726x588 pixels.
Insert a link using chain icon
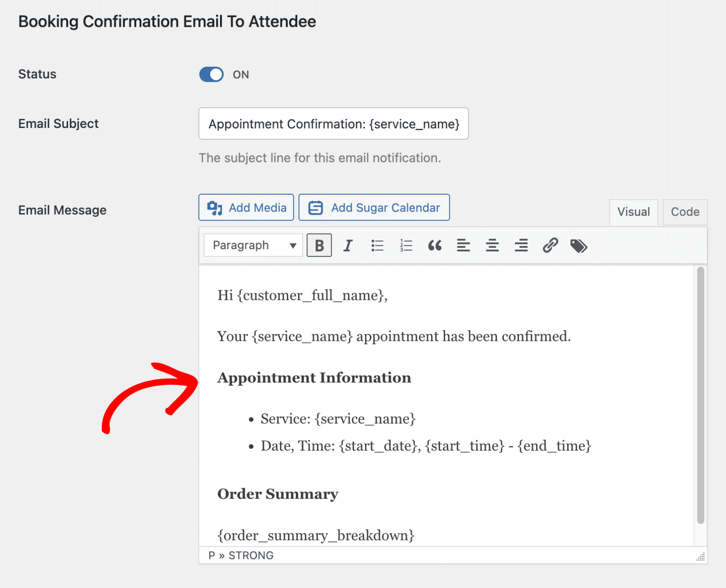tap(550, 245)
